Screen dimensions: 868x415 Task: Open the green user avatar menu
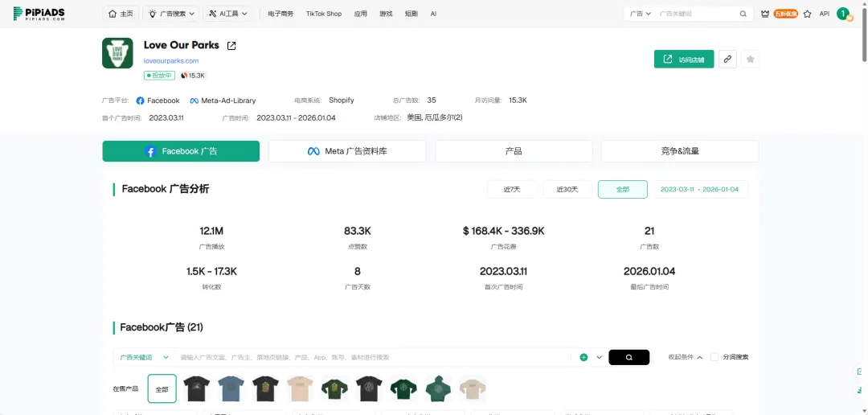[843, 14]
